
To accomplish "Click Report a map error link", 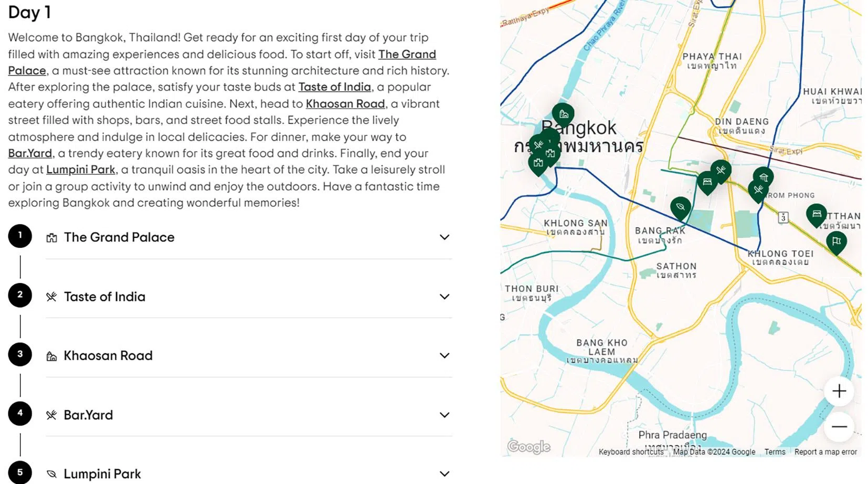I will [x=825, y=452].
